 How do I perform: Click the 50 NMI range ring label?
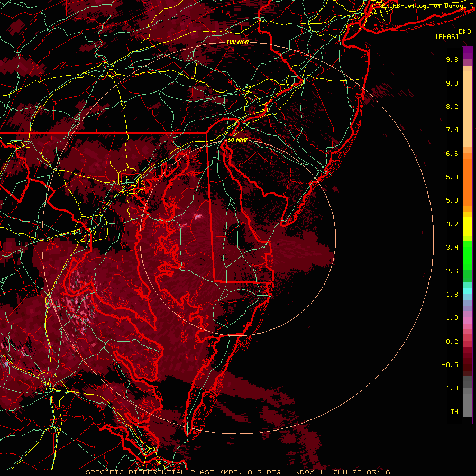coord(237,140)
